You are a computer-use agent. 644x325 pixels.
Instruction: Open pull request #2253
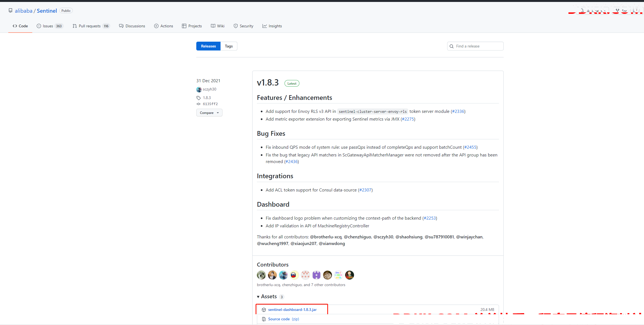click(x=430, y=218)
